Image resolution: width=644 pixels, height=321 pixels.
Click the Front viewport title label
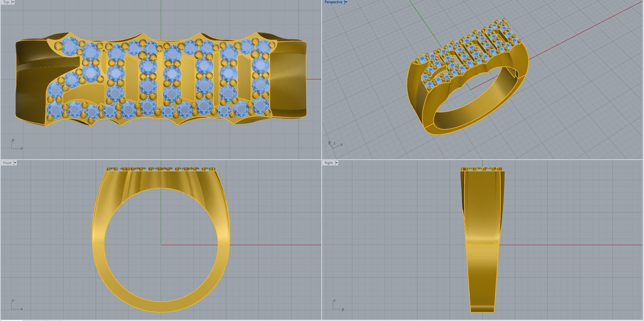click(x=7, y=163)
